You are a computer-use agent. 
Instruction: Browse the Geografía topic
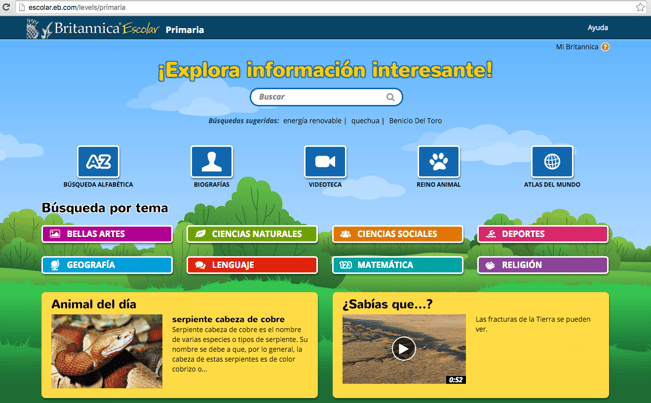107,265
